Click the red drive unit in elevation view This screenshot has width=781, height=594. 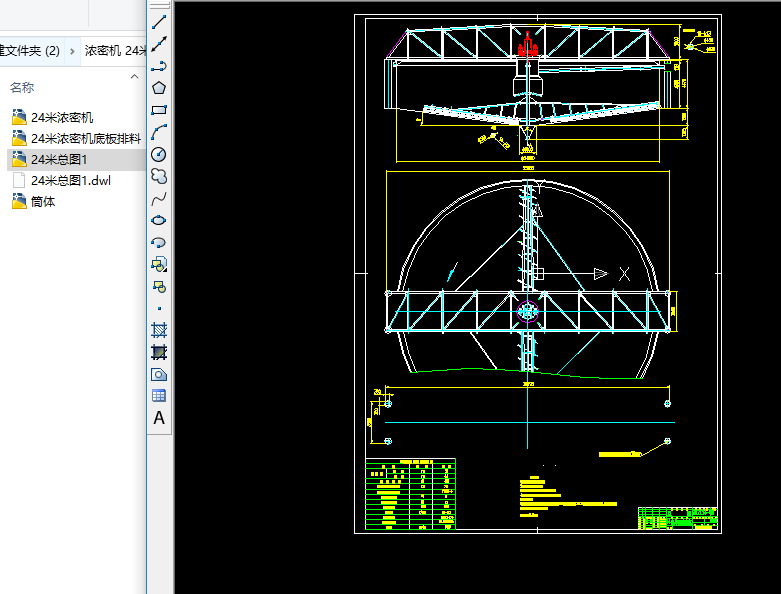(x=527, y=46)
